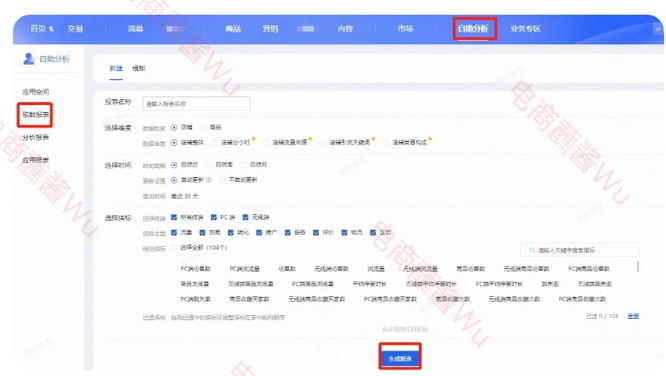Open the 业务专区 navigation item
This screenshot has width=666, height=376.
coord(526,28)
